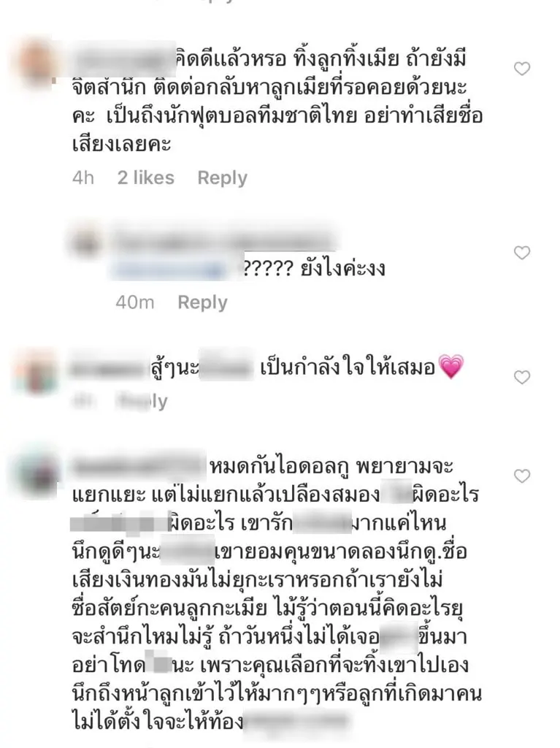Open the blurred username above ยังไงค่ะงง

(x=223, y=241)
